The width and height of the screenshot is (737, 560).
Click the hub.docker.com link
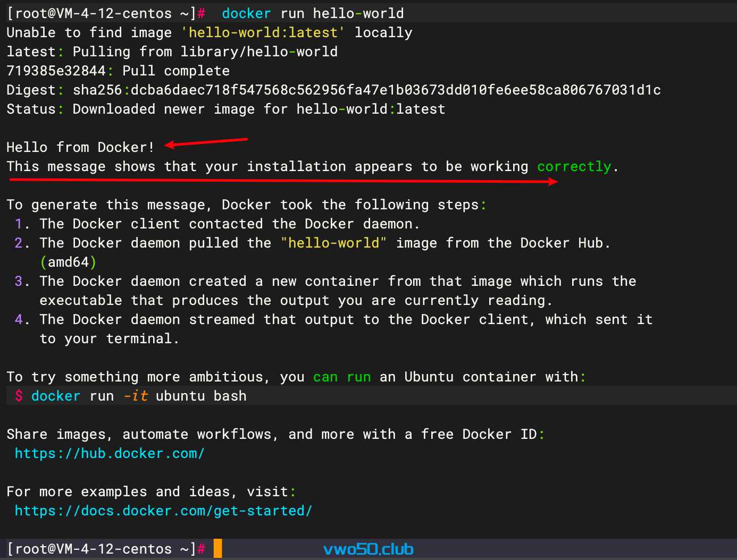tap(110, 453)
